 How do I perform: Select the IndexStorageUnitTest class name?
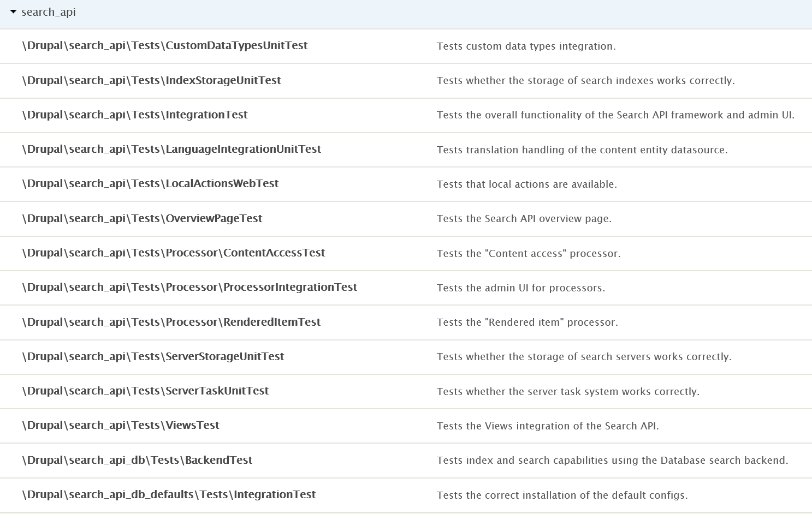coord(152,80)
